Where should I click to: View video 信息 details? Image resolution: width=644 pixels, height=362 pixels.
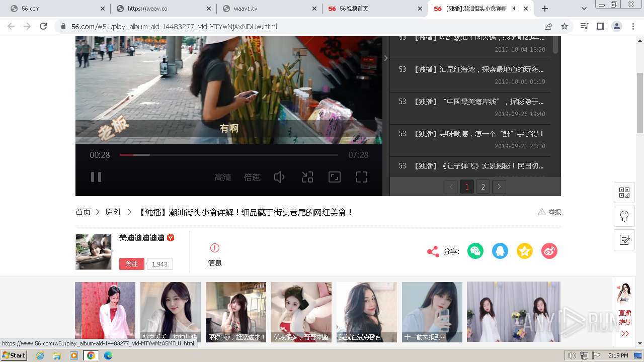click(x=215, y=255)
